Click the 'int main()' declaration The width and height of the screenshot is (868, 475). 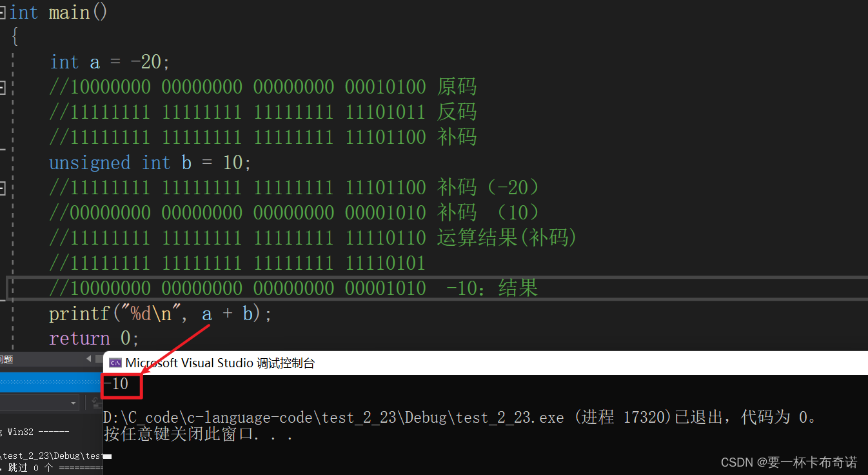click(58, 12)
